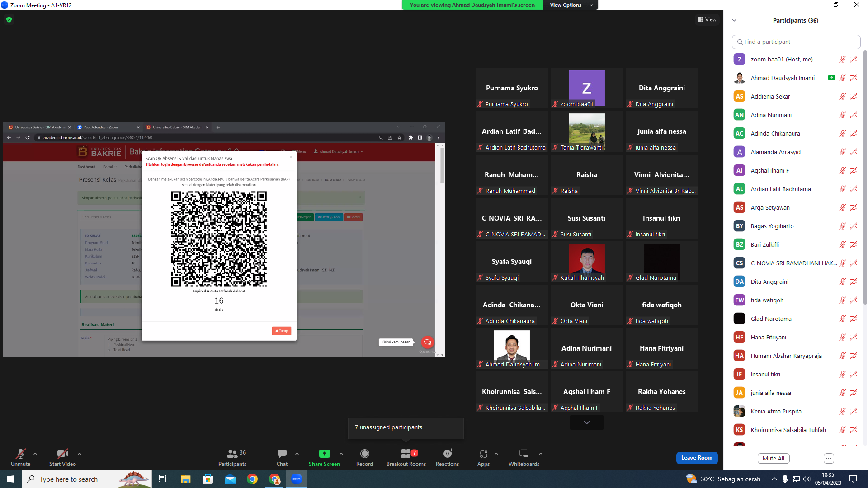Open Breakout Rooms
Screen dimensions: 868x488
(406, 457)
